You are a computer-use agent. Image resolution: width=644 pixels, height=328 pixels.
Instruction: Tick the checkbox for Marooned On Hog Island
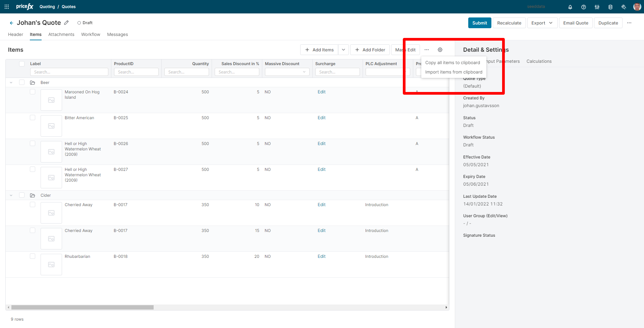pos(33,92)
